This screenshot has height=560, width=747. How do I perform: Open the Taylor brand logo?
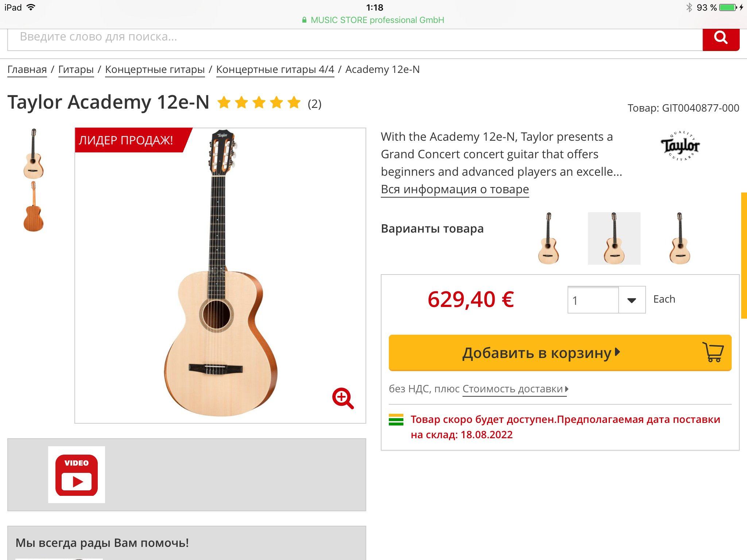(x=680, y=146)
